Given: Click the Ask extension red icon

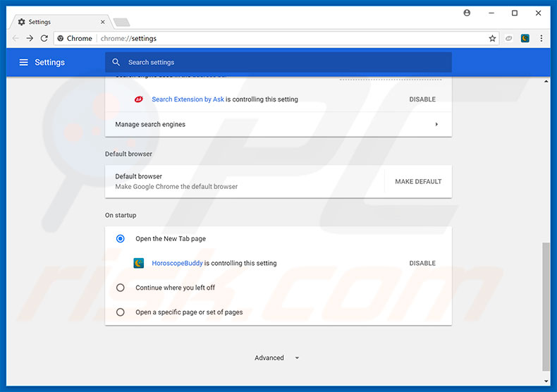Looking at the screenshot, I should 138,99.
